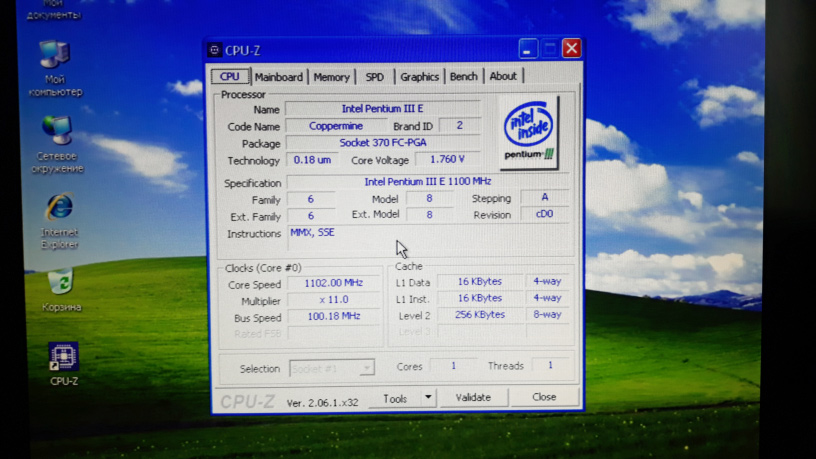This screenshot has height=459, width=816.
Task: Open My Documents desktop icon
Action: [x=54, y=10]
